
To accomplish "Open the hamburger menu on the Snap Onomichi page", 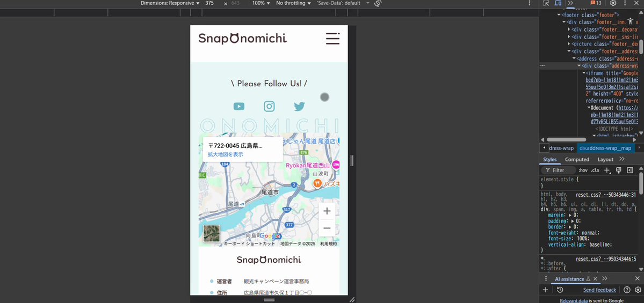I will [332, 38].
